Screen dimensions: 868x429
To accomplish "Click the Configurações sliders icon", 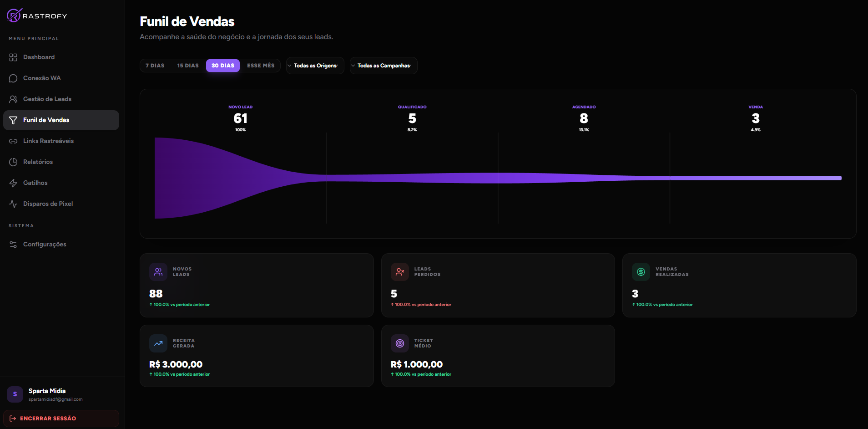I will (x=13, y=245).
